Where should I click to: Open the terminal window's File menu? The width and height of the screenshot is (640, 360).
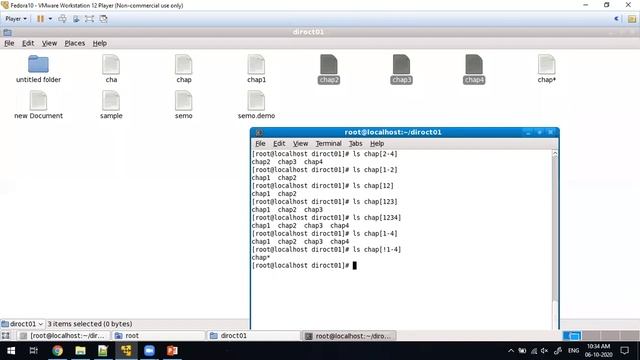click(260, 144)
